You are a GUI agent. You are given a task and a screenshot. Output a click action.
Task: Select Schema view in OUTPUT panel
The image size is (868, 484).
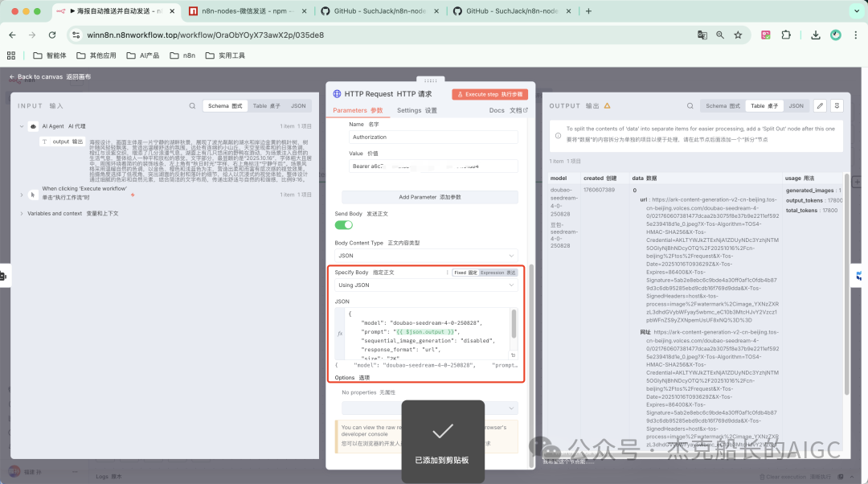(x=723, y=106)
